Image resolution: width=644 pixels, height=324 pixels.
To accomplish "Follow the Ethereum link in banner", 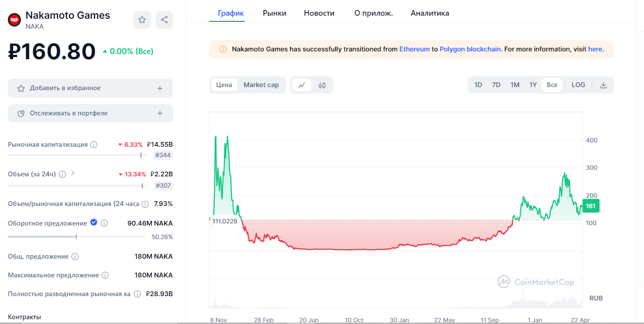I will [x=414, y=49].
